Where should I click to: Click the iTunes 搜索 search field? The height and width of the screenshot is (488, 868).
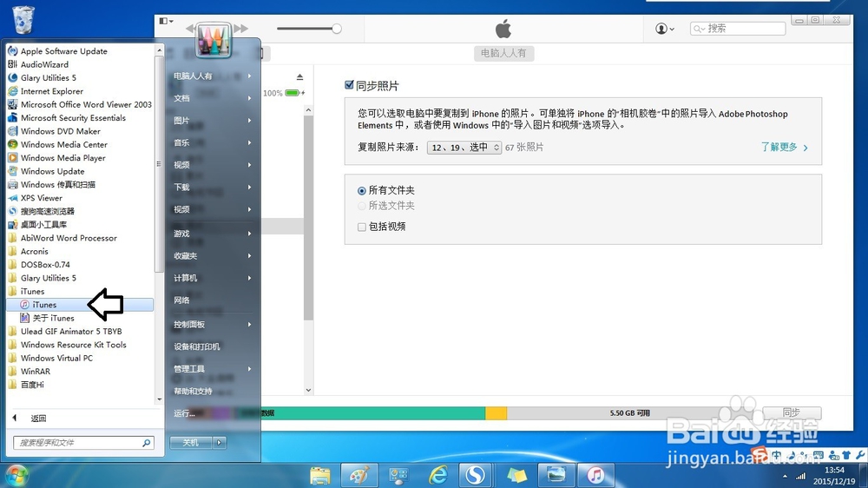(737, 29)
